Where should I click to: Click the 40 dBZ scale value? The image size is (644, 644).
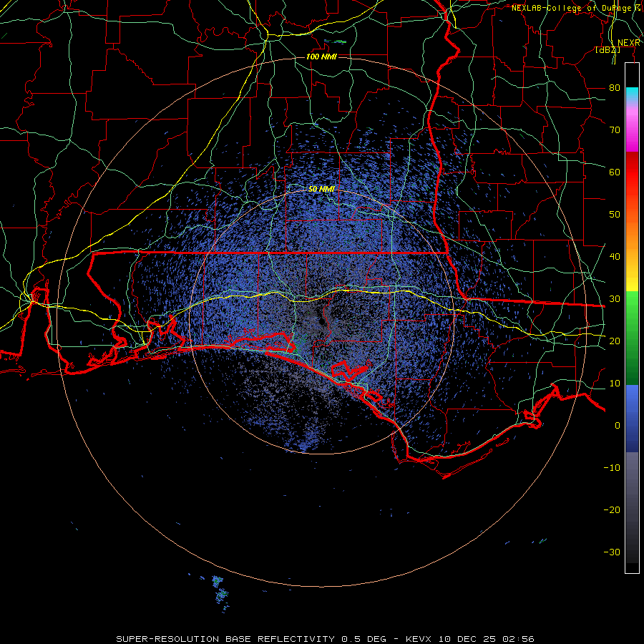615,257
